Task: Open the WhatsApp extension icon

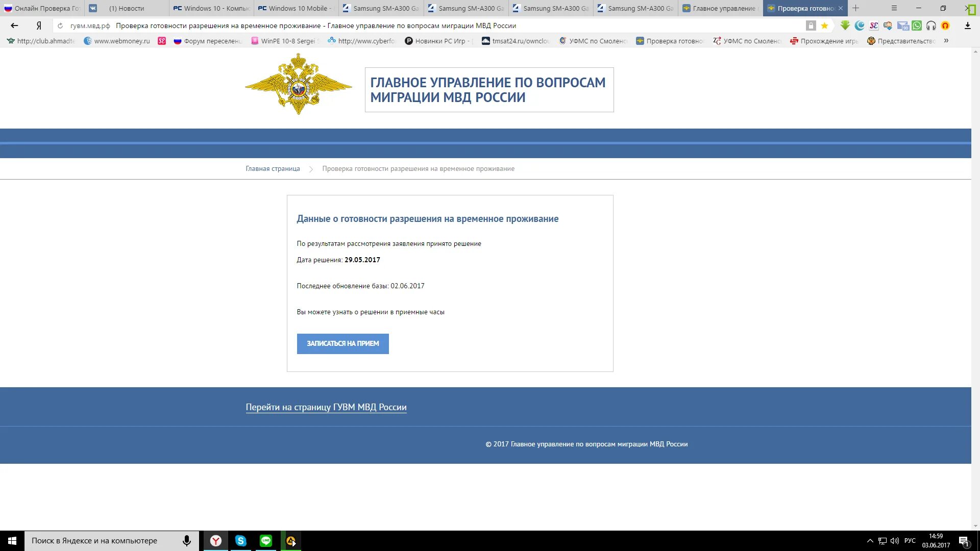Action: (917, 26)
